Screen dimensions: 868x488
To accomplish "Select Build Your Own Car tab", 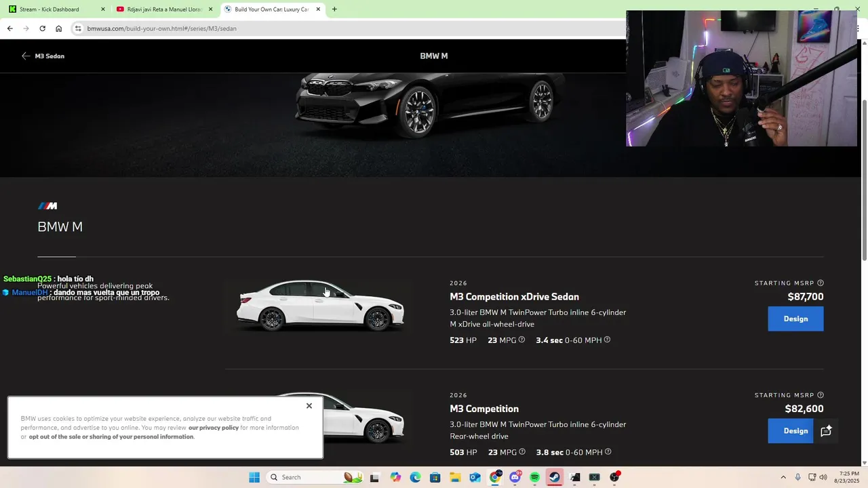I will tap(271, 9).
